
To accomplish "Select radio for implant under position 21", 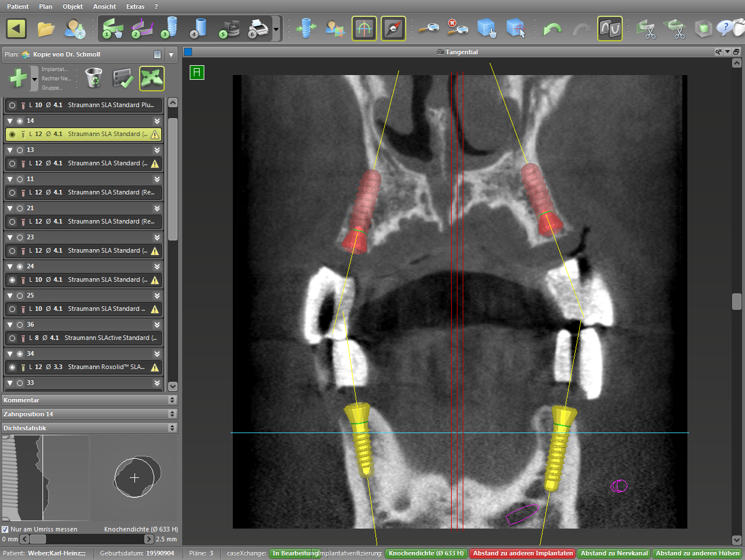I will pos(12,222).
